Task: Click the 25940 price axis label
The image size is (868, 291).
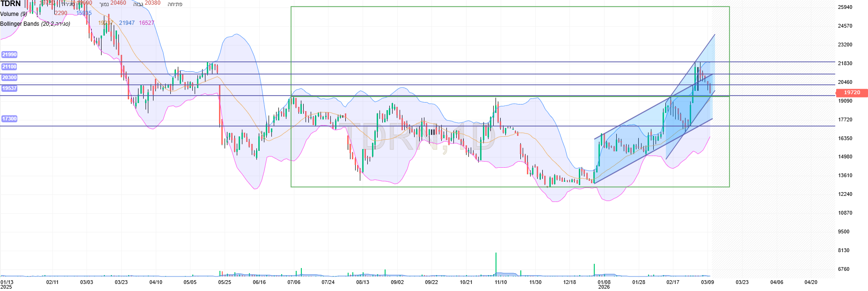Action: pos(845,7)
